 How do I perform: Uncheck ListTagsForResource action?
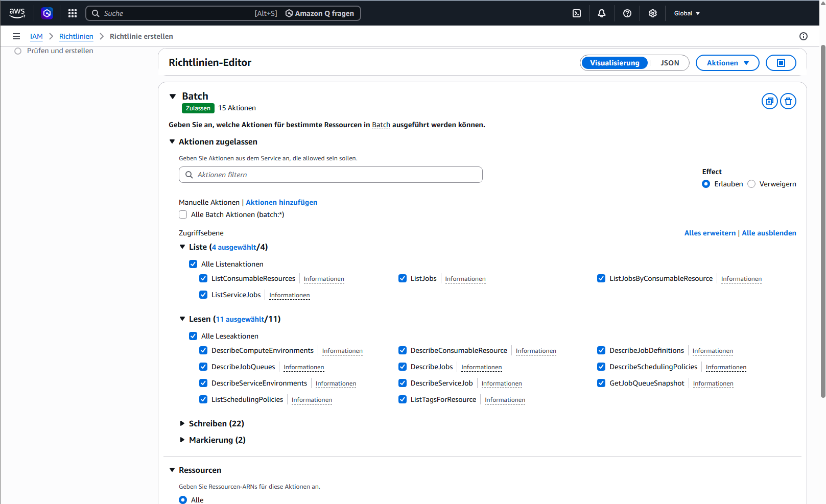[x=403, y=399]
